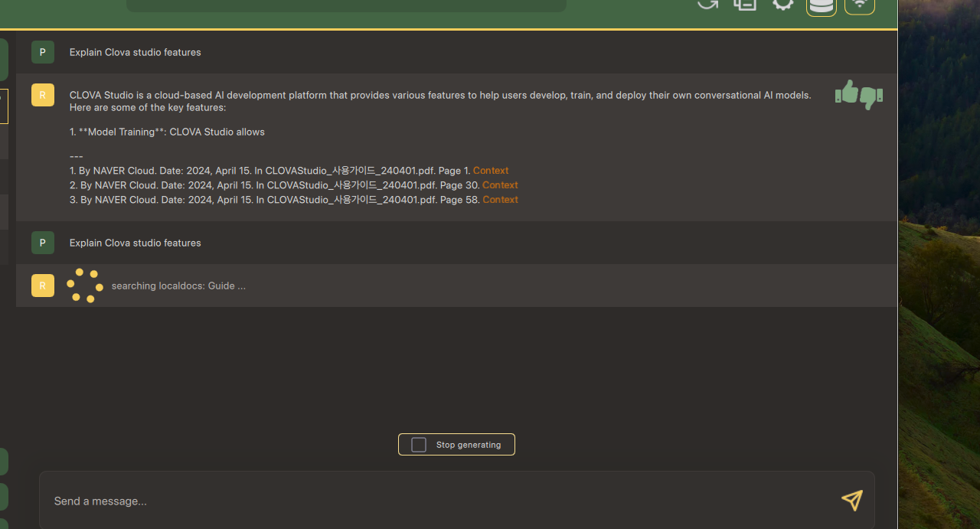This screenshot has height=529, width=980.
Task: Click the copy conversation icon
Action: [745, 4]
